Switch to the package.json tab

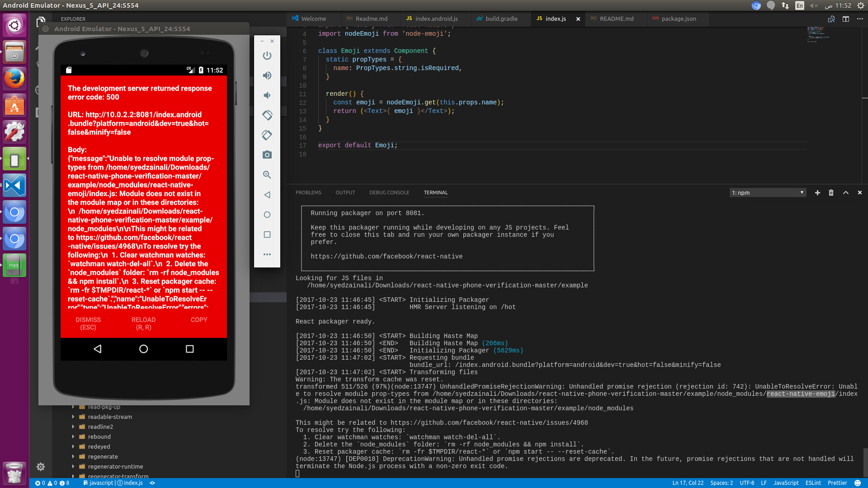pyautogui.click(x=679, y=19)
